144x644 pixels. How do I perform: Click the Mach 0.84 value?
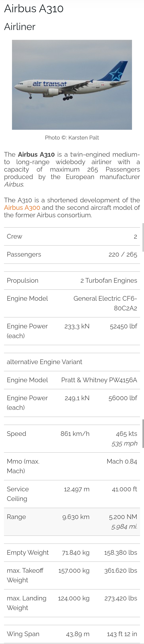pos(122,461)
